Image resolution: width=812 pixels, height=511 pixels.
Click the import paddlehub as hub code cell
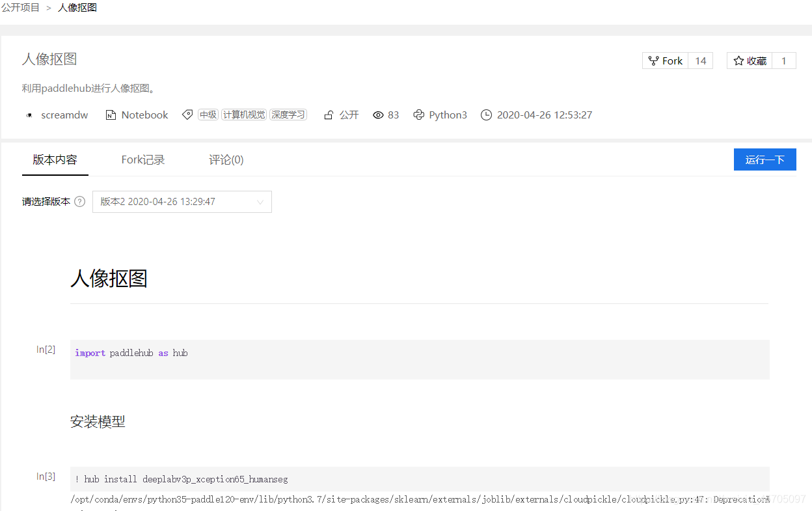[x=420, y=359]
